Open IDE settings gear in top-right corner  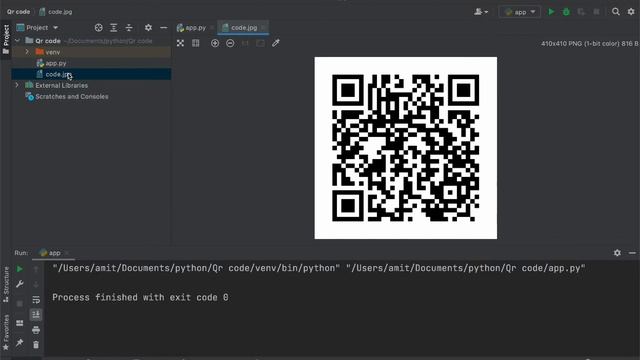click(x=631, y=12)
